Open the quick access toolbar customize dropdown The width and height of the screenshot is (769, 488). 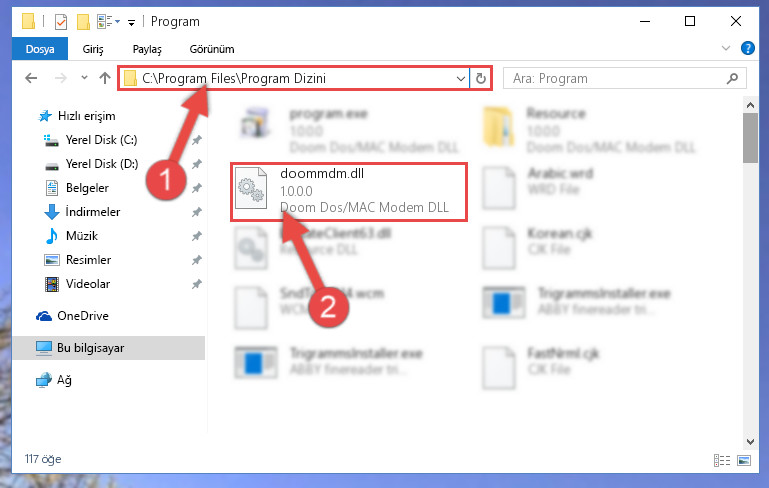coord(131,23)
